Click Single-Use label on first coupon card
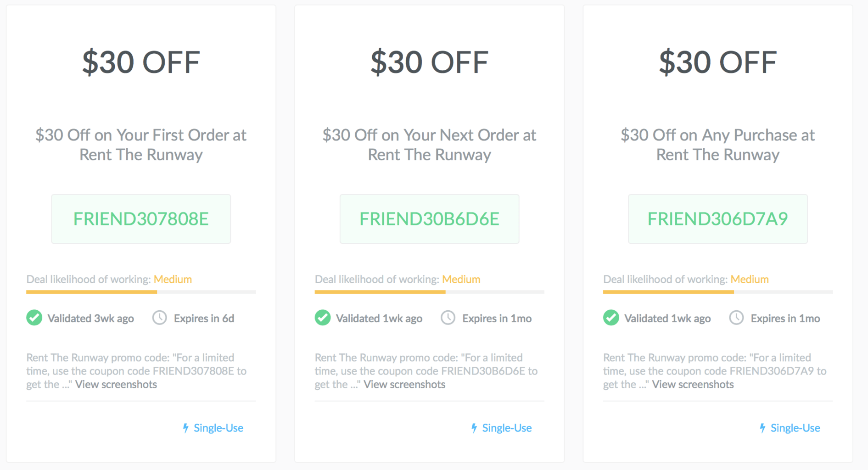This screenshot has width=868, height=470. [218, 428]
